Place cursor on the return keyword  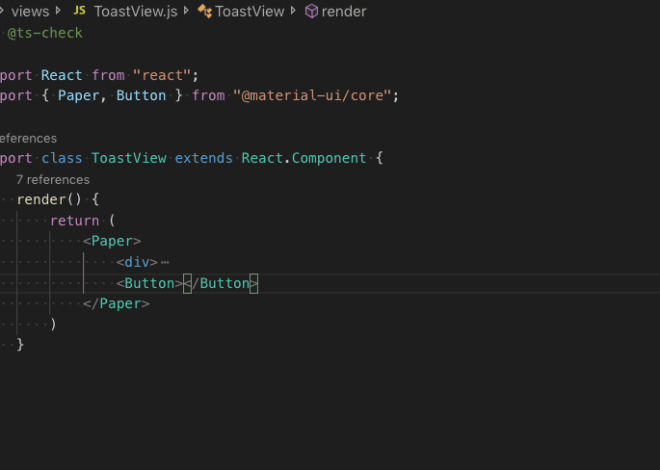pos(75,221)
